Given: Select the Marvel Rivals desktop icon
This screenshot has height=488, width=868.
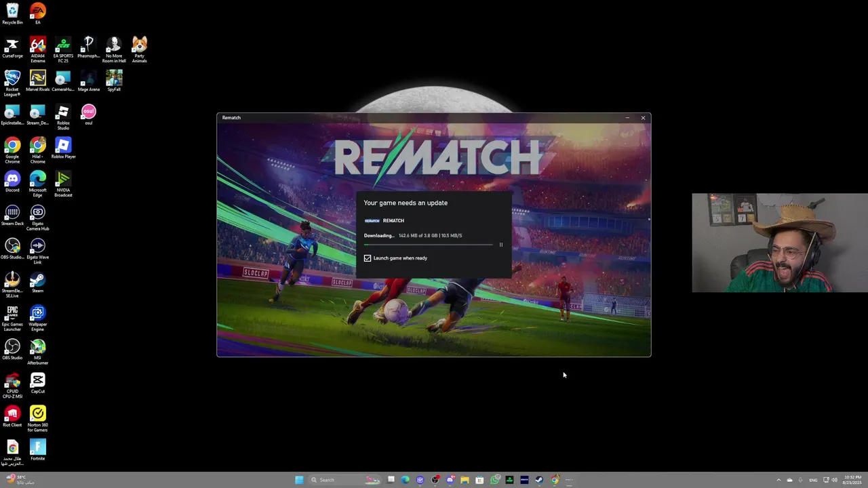Looking at the screenshot, I should click(38, 81).
